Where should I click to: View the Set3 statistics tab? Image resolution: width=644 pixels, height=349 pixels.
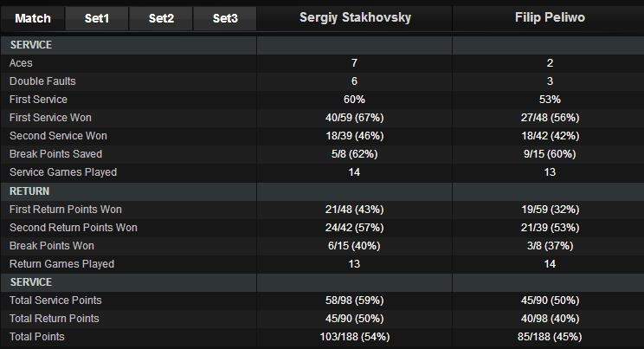[x=224, y=18]
